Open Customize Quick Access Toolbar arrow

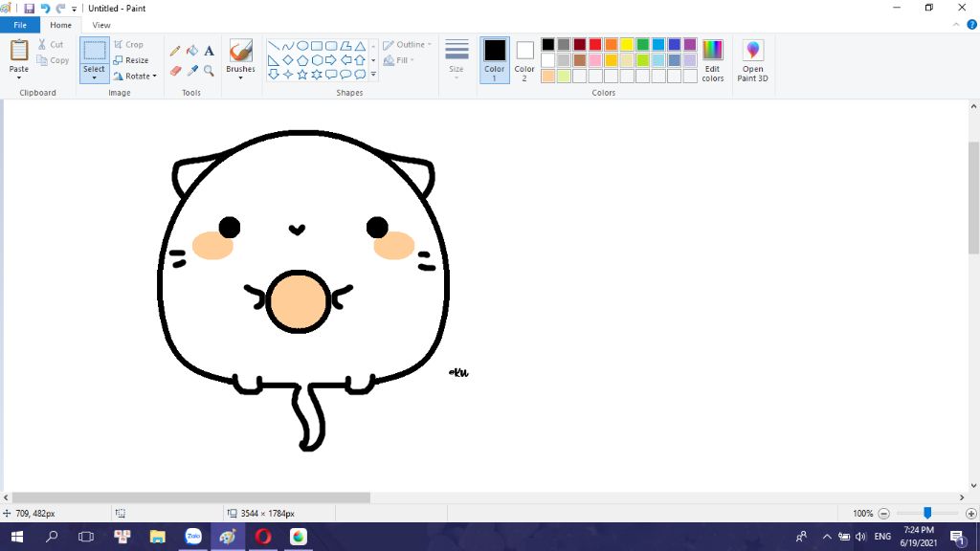pyautogui.click(x=74, y=9)
